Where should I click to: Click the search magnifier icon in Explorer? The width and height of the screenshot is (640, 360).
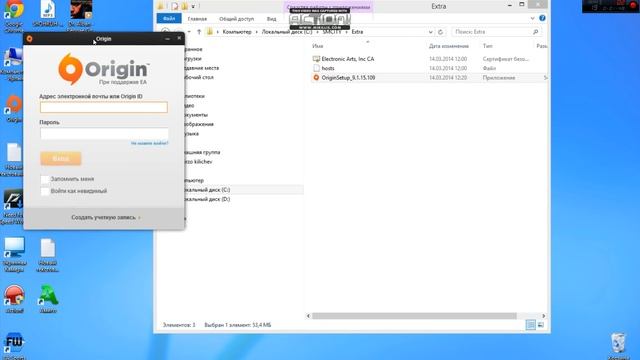pyautogui.click(x=536, y=32)
